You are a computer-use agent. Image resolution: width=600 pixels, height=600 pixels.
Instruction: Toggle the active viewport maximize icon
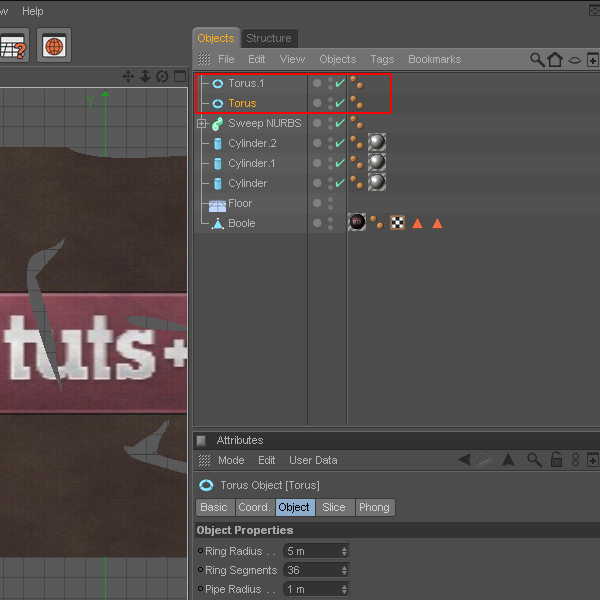pos(180,77)
